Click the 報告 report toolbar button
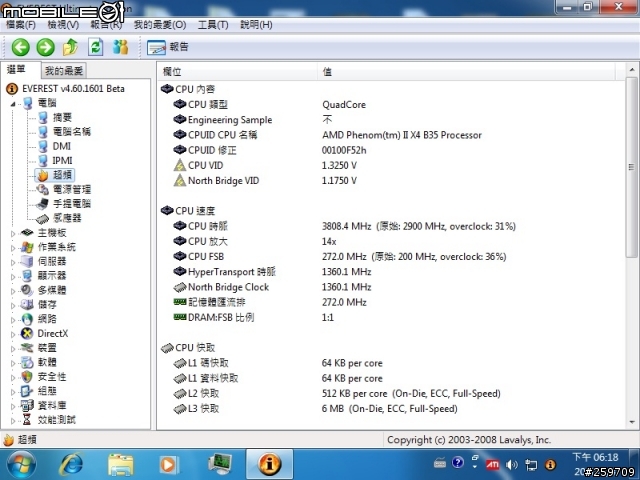This screenshot has height=480, width=640. tap(168, 47)
